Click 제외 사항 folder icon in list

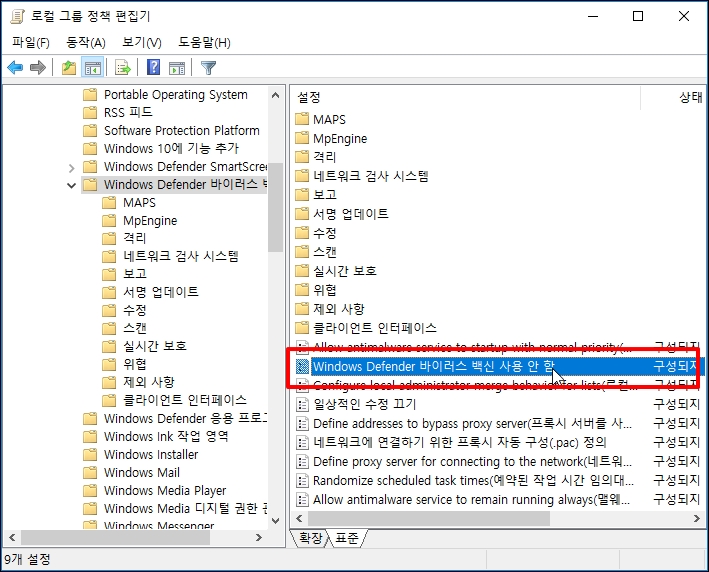[x=302, y=309]
